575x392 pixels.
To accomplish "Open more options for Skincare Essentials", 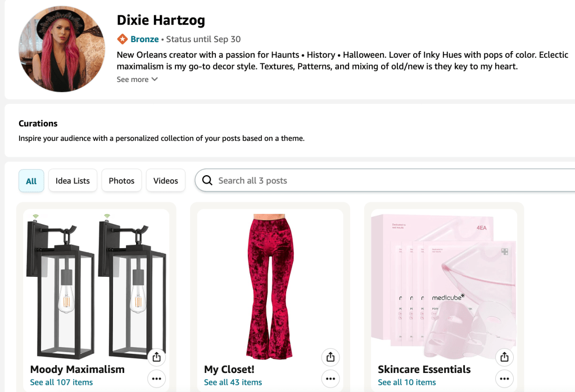I will 504,379.
